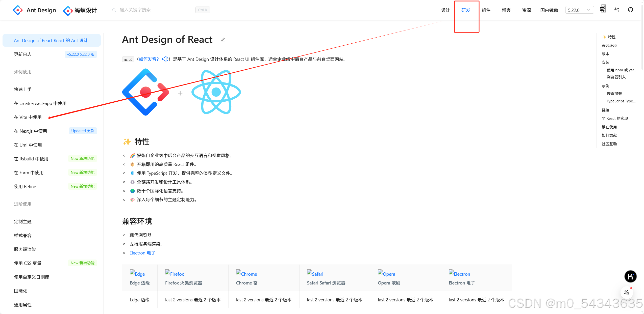The width and height of the screenshot is (644, 314).
Task: Click the magic wand floating button
Action: [627, 292]
